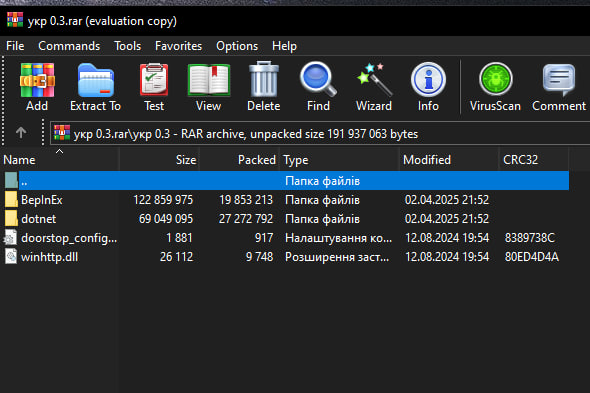This screenshot has height=393, width=590.
Task: Sort by the Modified column header
Action: click(x=449, y=160)
